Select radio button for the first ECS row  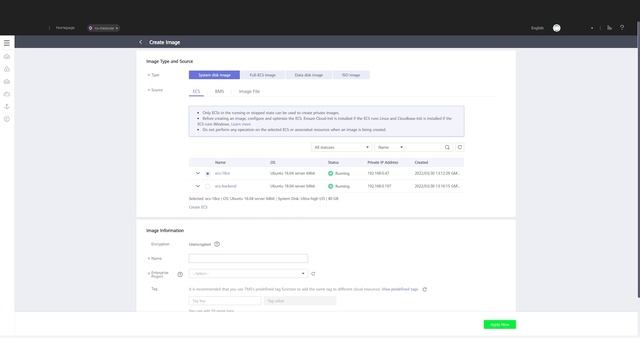(208, 173)
